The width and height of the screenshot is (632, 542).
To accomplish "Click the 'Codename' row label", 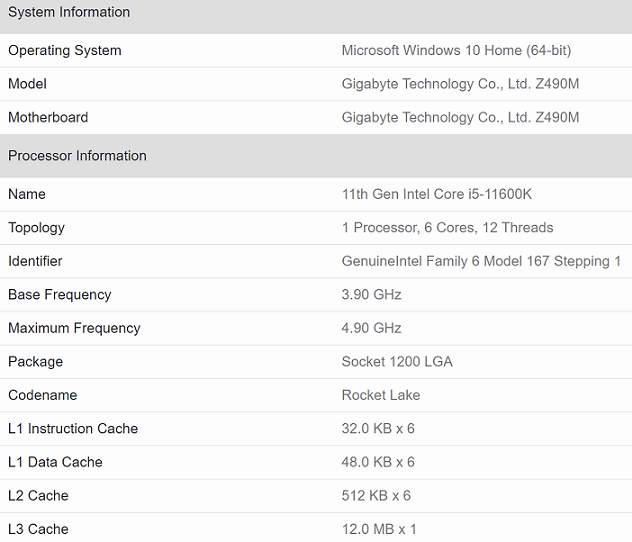I will click(x=42, y=395).
